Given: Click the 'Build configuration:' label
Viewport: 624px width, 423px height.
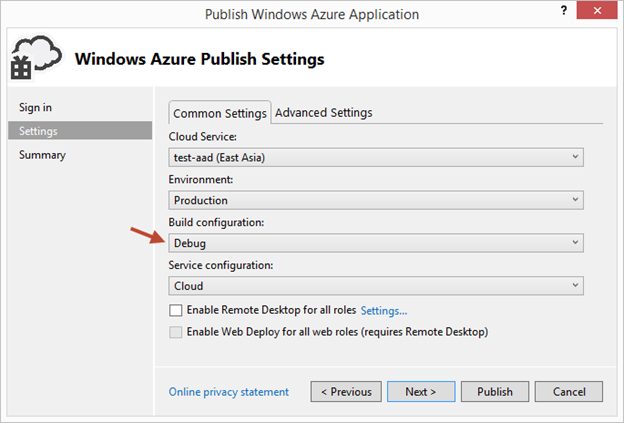Looking at the screenshot, I should pos(216,222).
